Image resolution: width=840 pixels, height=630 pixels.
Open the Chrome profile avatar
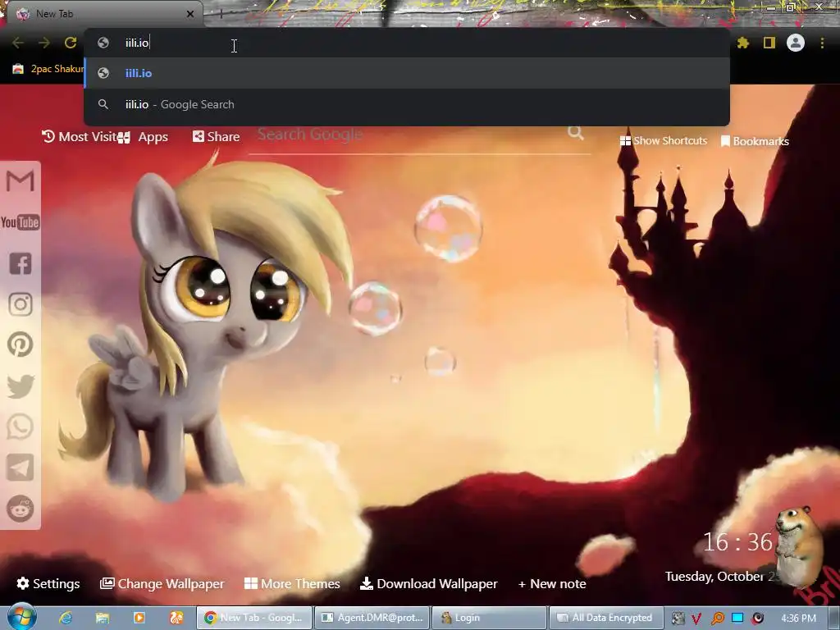(796, 43)
